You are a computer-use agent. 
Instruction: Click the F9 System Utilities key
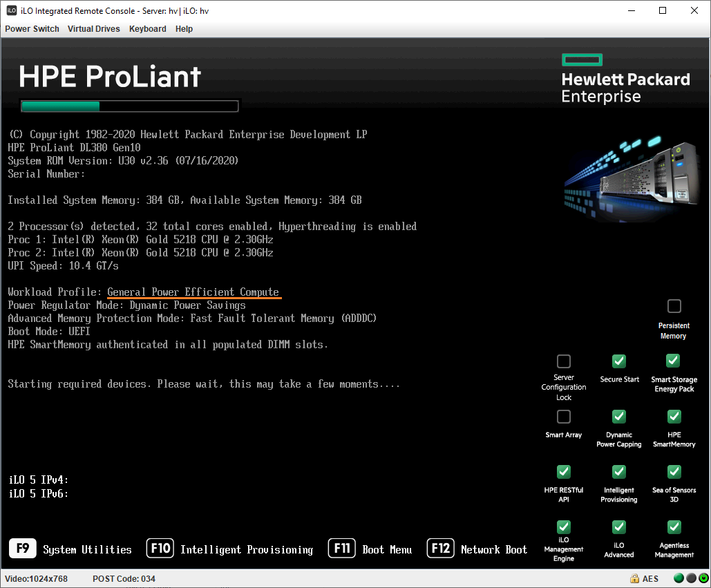23,549
